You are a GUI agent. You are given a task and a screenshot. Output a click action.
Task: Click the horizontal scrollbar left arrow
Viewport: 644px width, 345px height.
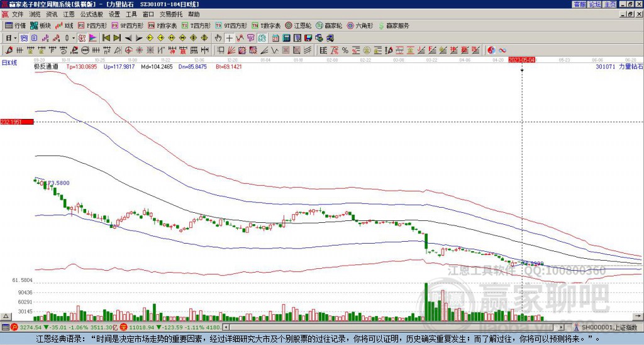click(x=226, y=327)
